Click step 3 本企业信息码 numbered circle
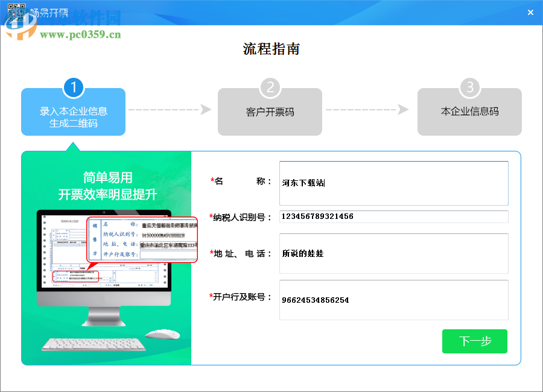The width and height of the screenshot is (543, 392). click(469, 87)
